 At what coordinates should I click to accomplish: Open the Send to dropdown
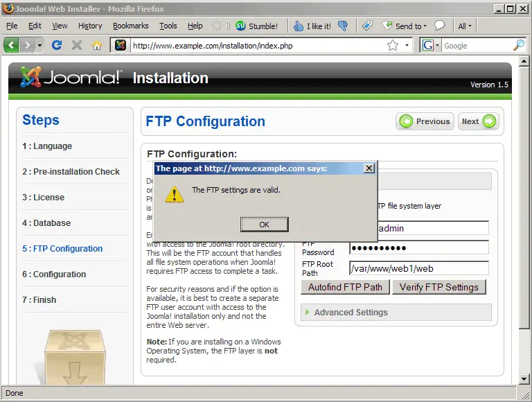coord(405,26)
